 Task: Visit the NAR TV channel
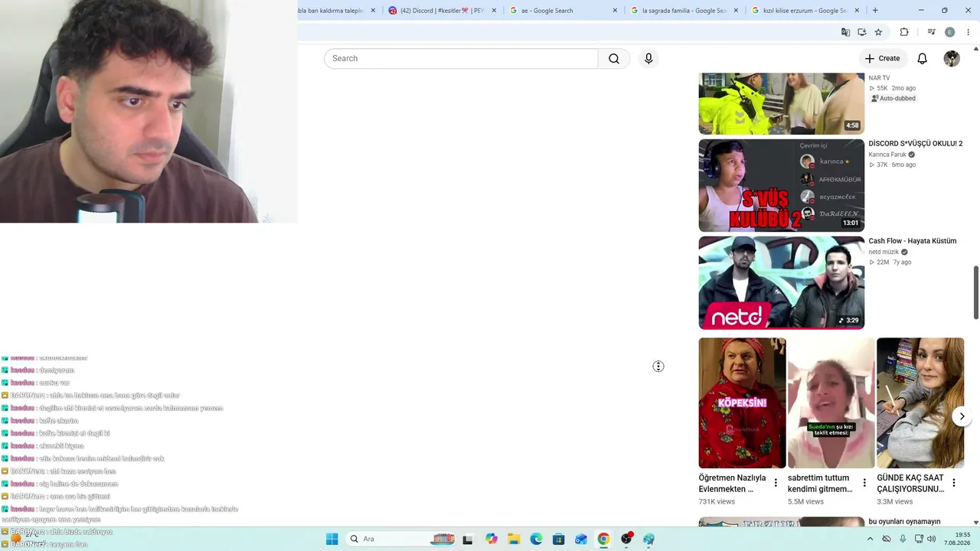point(879,78)
